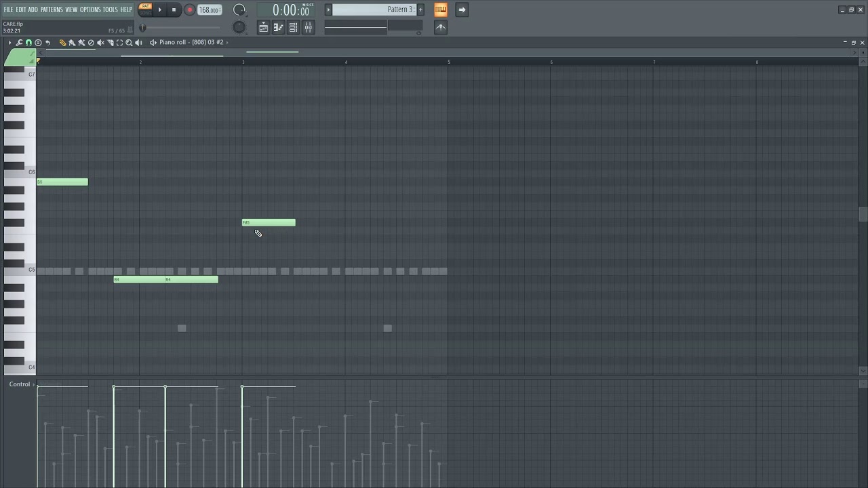Click the right arrow button in top toolbar
The image size is (868, 488).
tap(462, 9)
